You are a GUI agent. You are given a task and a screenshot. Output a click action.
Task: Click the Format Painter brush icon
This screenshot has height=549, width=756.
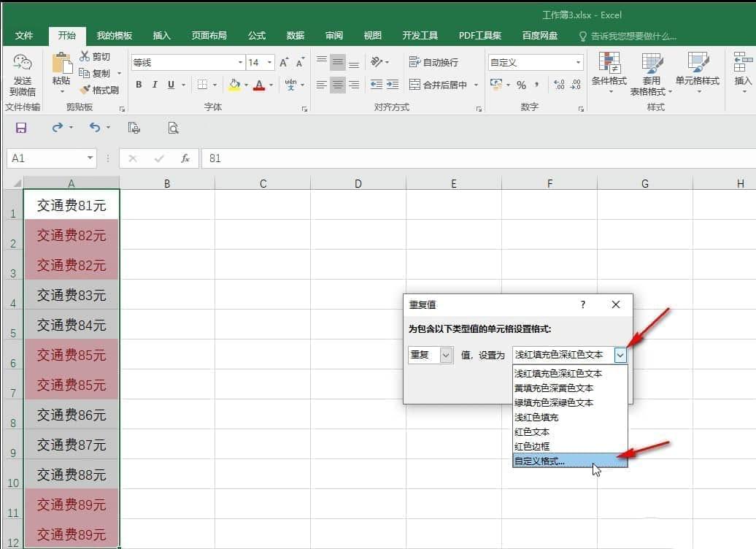coord(85,90)
